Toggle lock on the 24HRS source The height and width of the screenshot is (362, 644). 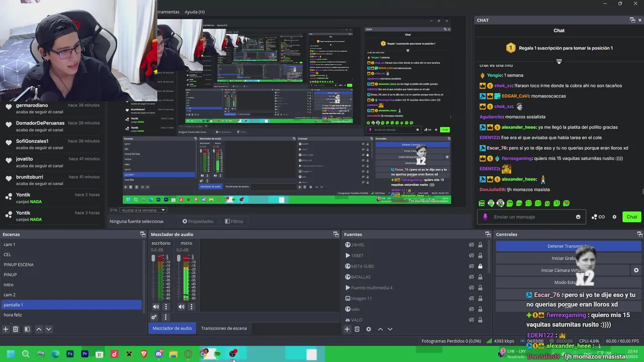480,245
